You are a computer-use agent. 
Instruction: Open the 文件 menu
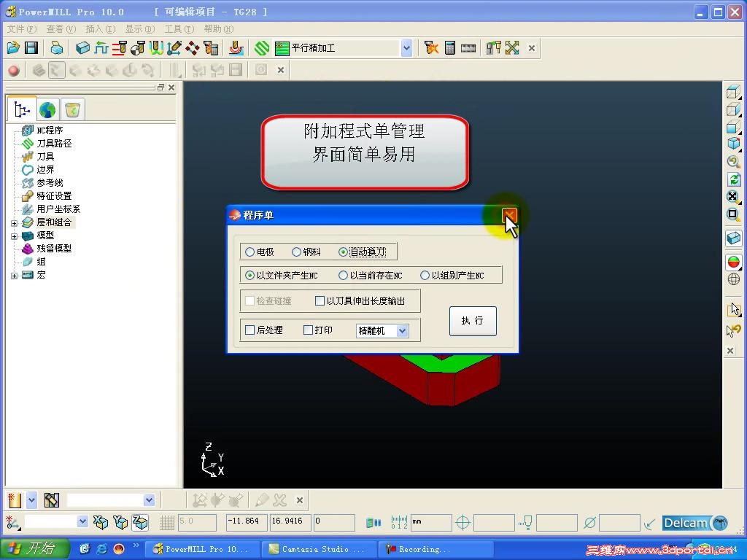click(x=21, y=29)
